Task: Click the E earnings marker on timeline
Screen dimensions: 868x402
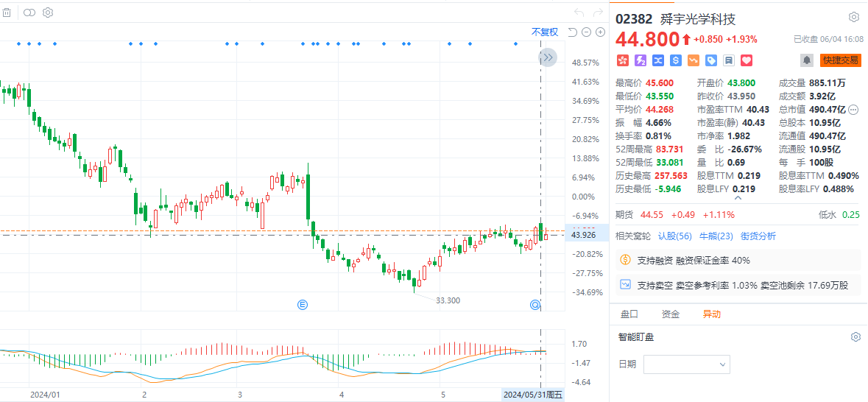Action: click(x=302, y=304)
